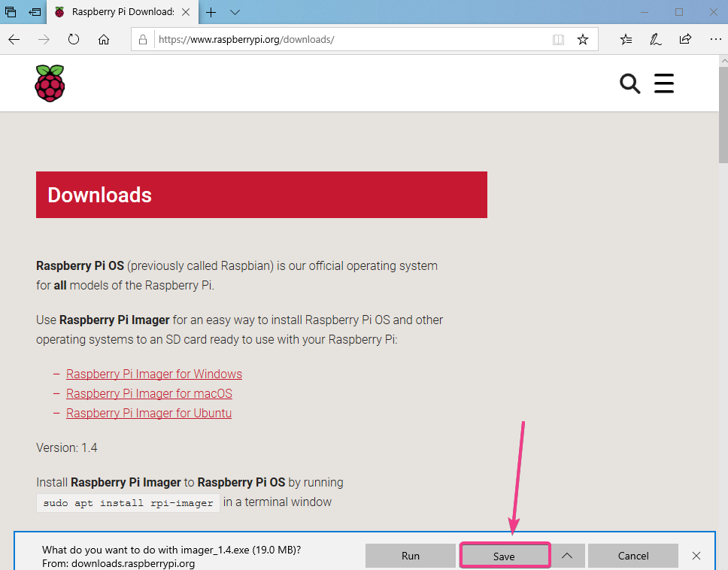Toggle reading view icon
Image resolution: width=728 pixels, height=570 pixels.
point(558,39)
